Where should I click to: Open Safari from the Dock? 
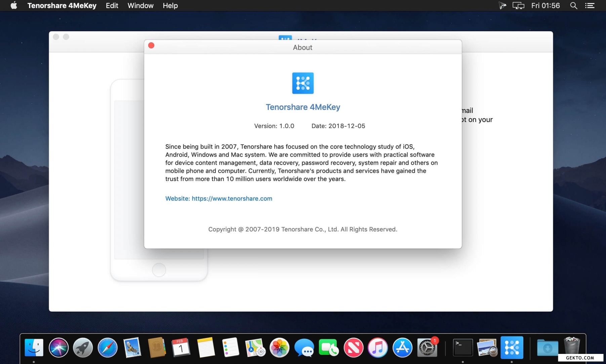(x=108, y=347)
